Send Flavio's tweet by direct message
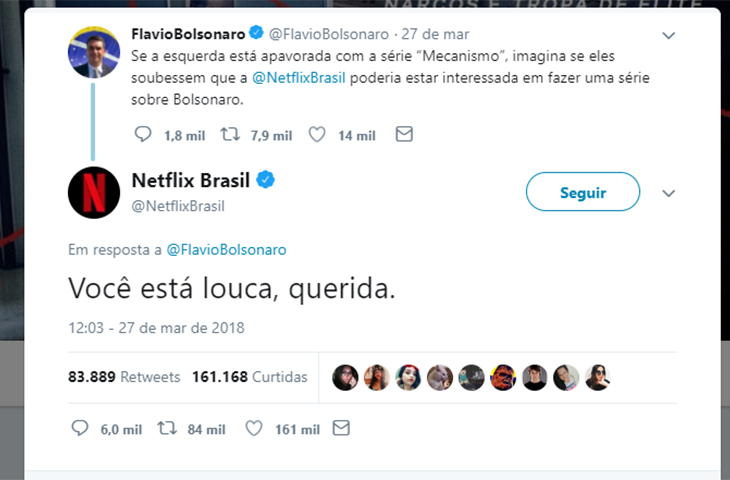 404,134
